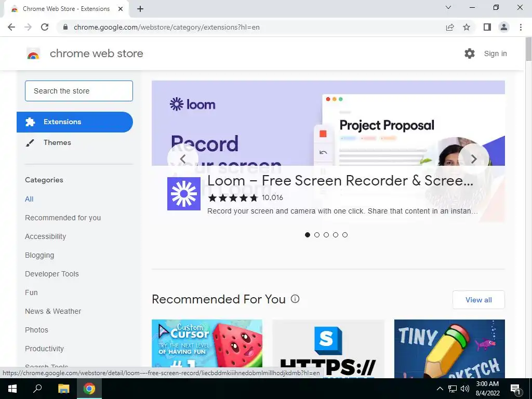Click the Loom extension icon
This screenshot has height=399, width=532.
pyautogui.click(x=183, y=194)
